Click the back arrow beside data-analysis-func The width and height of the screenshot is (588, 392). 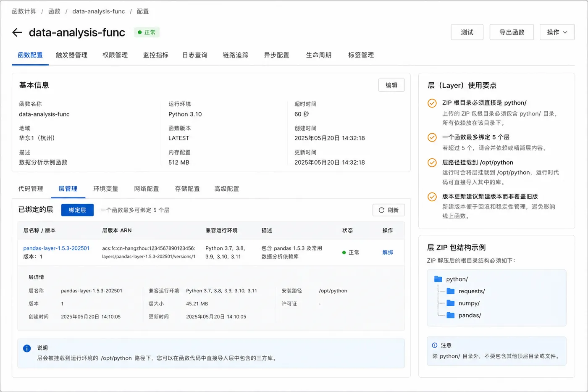point(17,32)
